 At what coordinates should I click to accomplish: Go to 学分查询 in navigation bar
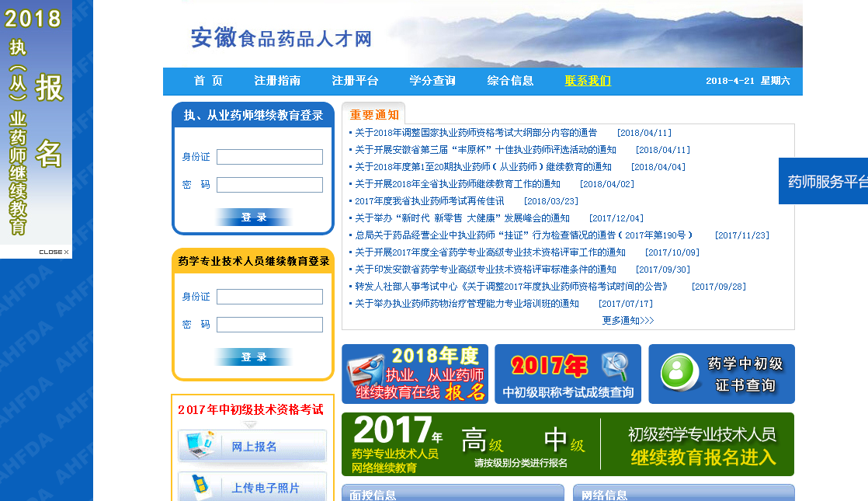[432, 81]
